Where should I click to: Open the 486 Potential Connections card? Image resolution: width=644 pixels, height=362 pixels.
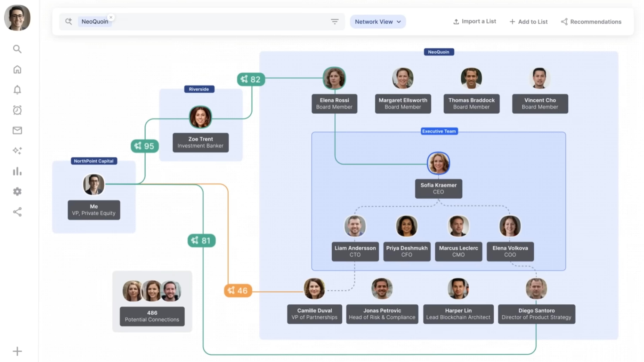coord(152,316)
